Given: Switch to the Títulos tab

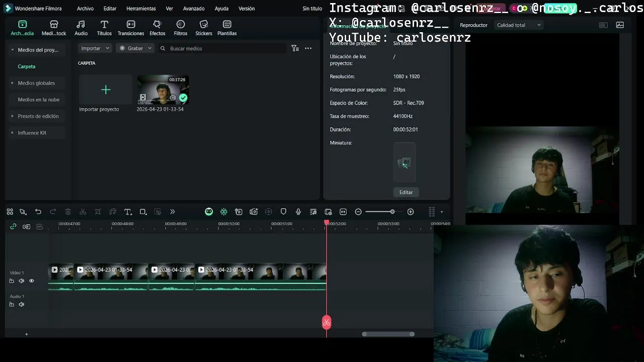Looking at the screenshot, I should [104, 28].
